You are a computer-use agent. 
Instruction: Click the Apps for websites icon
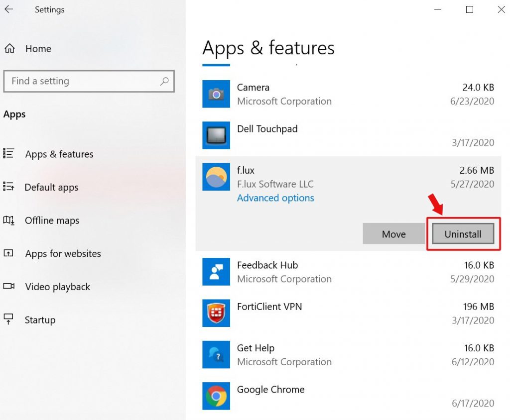8,253
